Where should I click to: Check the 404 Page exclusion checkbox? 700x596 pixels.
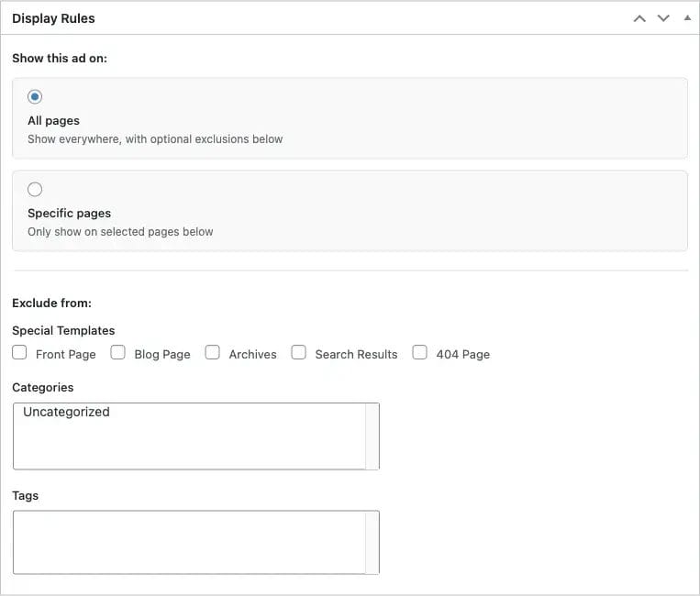point(419,352)
